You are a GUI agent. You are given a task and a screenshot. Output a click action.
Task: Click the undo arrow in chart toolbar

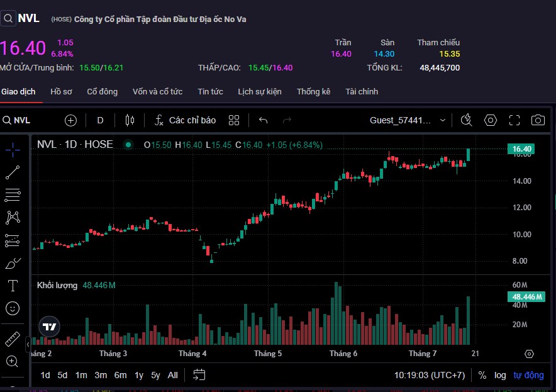pos(264,120)
